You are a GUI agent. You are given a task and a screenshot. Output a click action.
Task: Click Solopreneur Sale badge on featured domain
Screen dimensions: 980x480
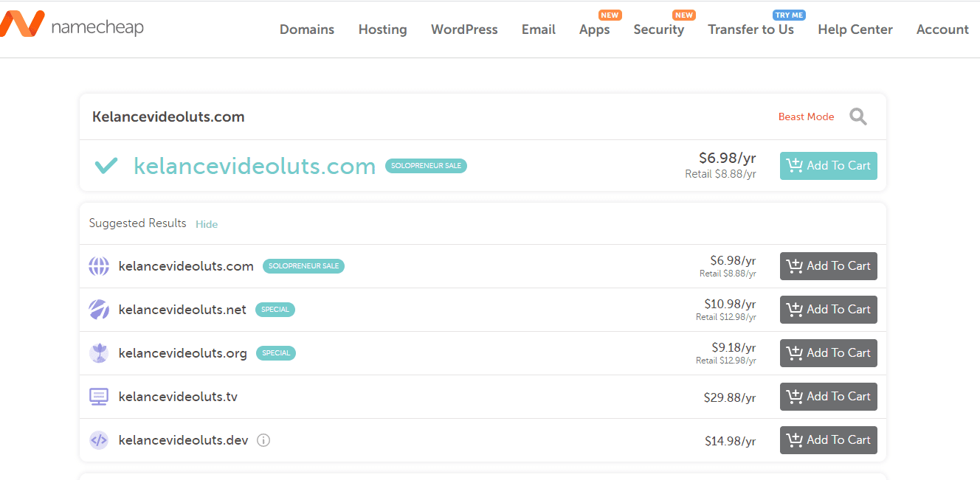click(x=426, y=166)
